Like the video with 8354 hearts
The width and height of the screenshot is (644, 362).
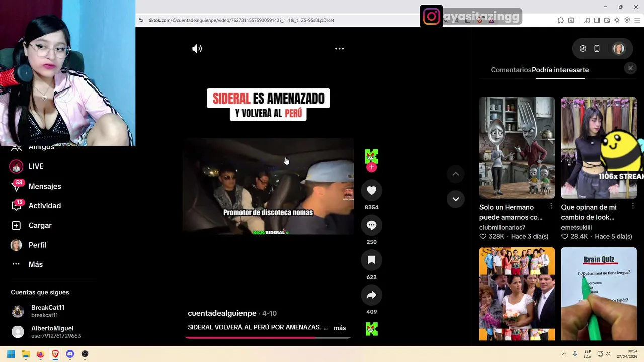[371, 190]
